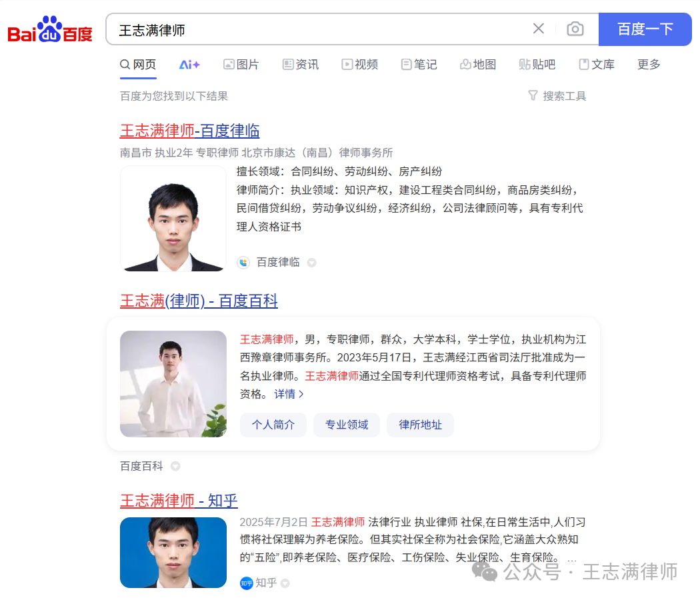This screenshot has width=700, height=600.
Task: Click the 知乎 source icon
Action: point(247,583)
